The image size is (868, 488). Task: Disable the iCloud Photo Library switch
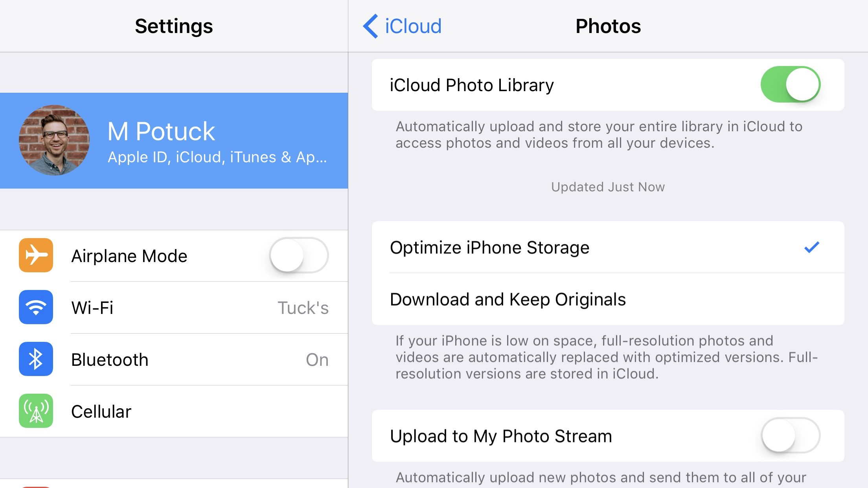tap(791, 84)
